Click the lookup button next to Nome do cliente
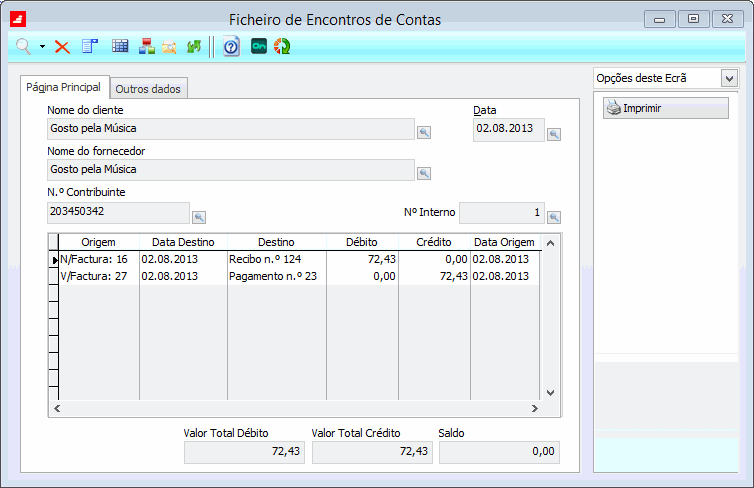 click(x=424, y=132)
